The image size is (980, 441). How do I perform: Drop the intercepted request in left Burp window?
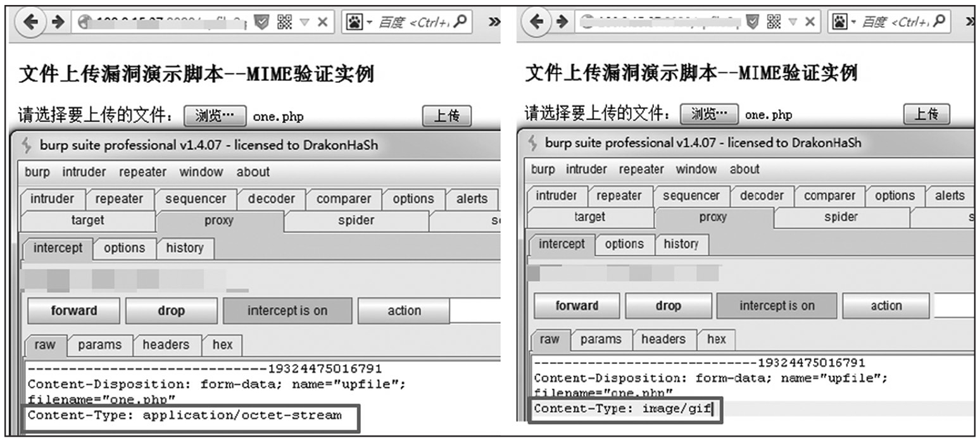tap(171, 311)
